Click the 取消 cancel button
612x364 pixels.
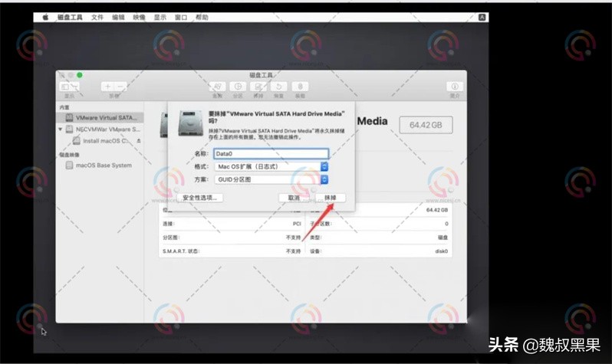(x=294, y=198)
